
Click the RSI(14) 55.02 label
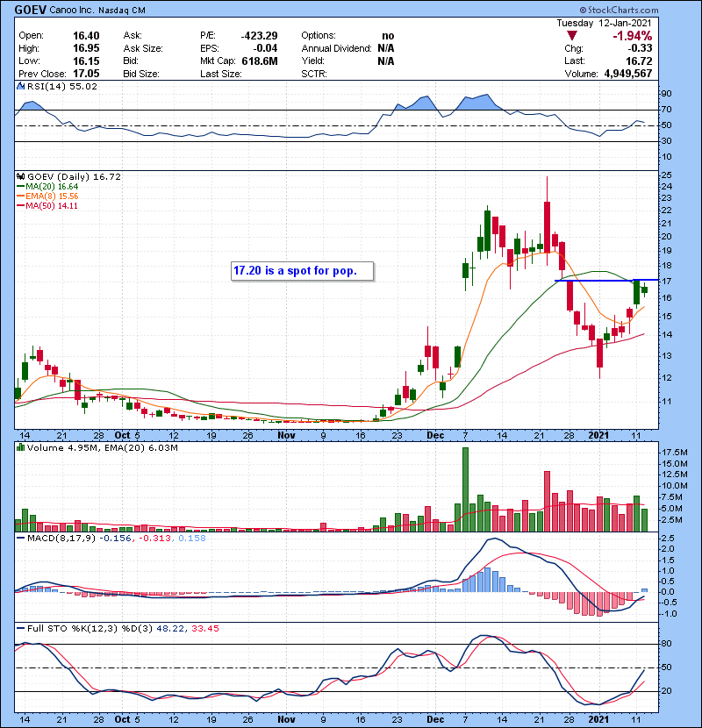point(62,86)
